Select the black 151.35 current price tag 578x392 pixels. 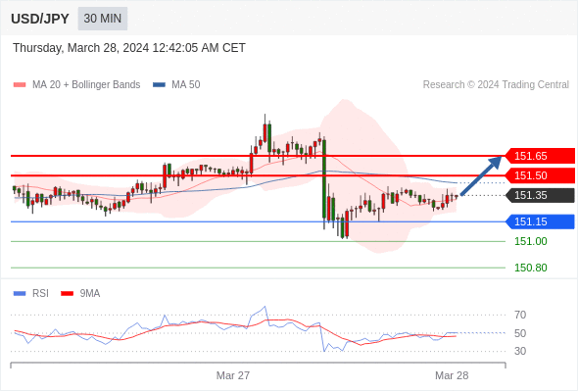[x=540, y=195]
